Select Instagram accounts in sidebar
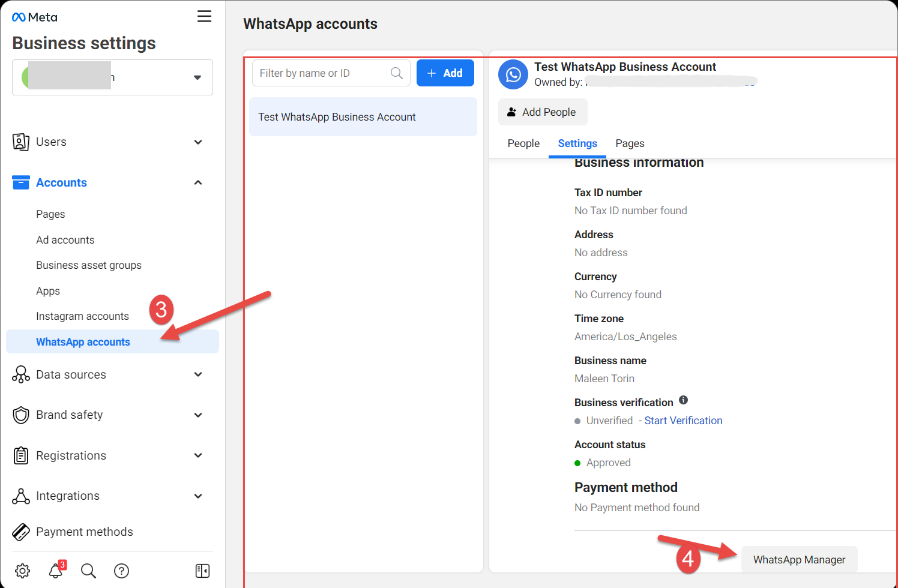 tap(82, 316)
